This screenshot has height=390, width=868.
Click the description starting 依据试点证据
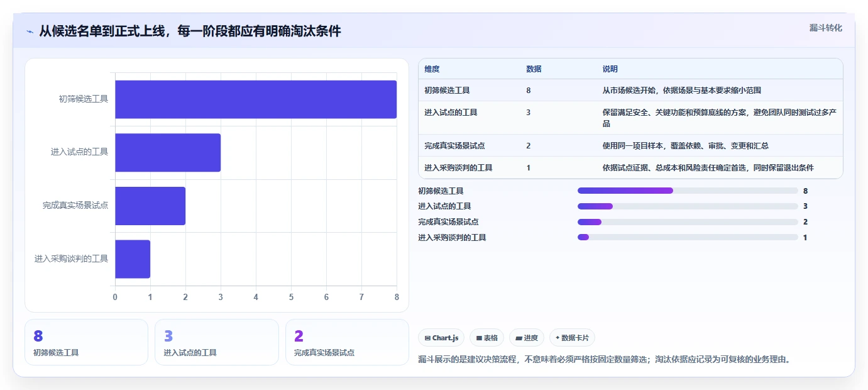point(708,168)
